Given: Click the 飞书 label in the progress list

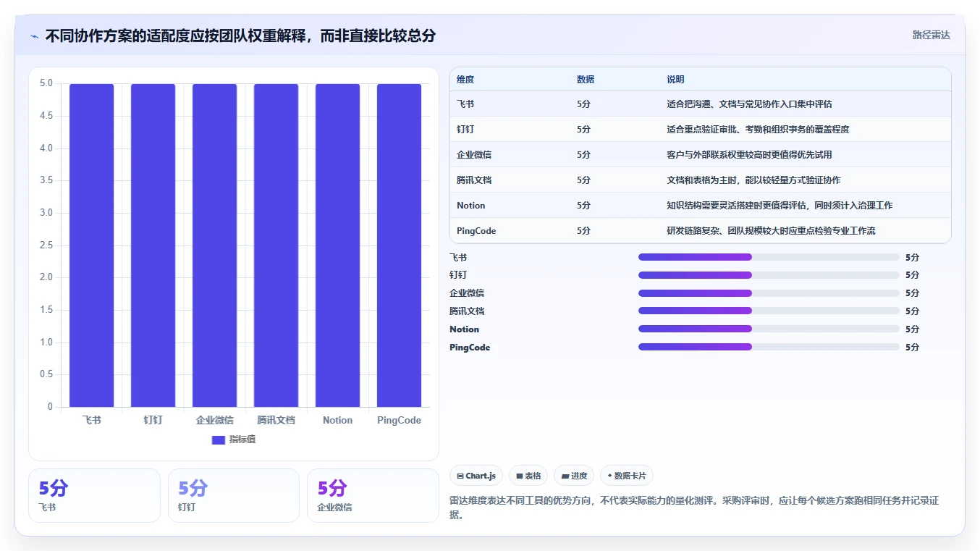Looking at the screenshot, I should (x=458, y=257).
